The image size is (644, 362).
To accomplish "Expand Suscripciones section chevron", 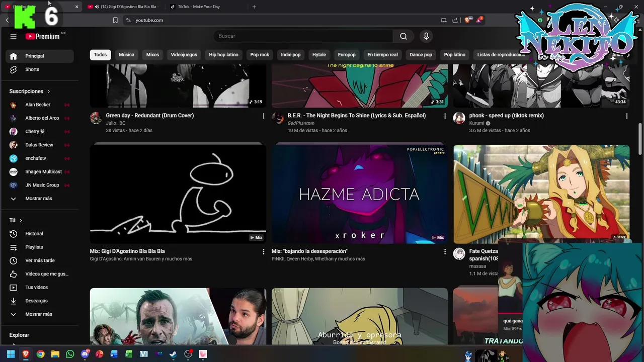I will tap(49, 92).
